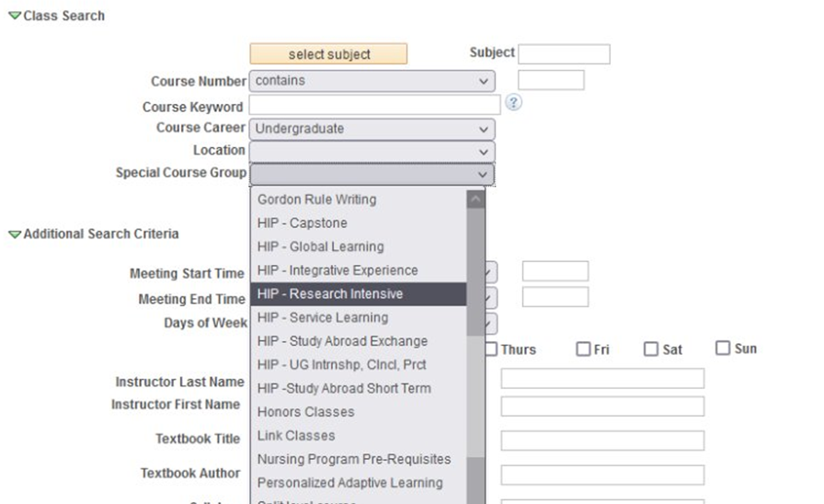Choose Gordon Rule Writing from the list
The image size is (824, 504).
click(x=316, y=200)
